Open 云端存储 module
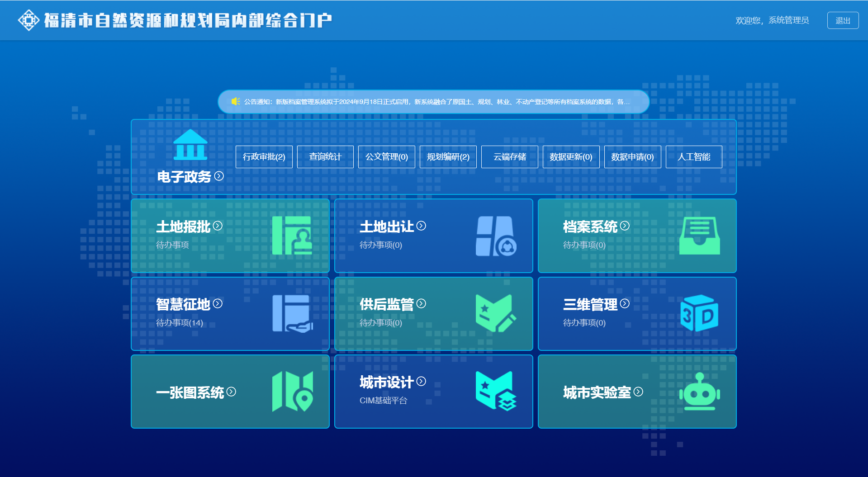 click(510, 157)
